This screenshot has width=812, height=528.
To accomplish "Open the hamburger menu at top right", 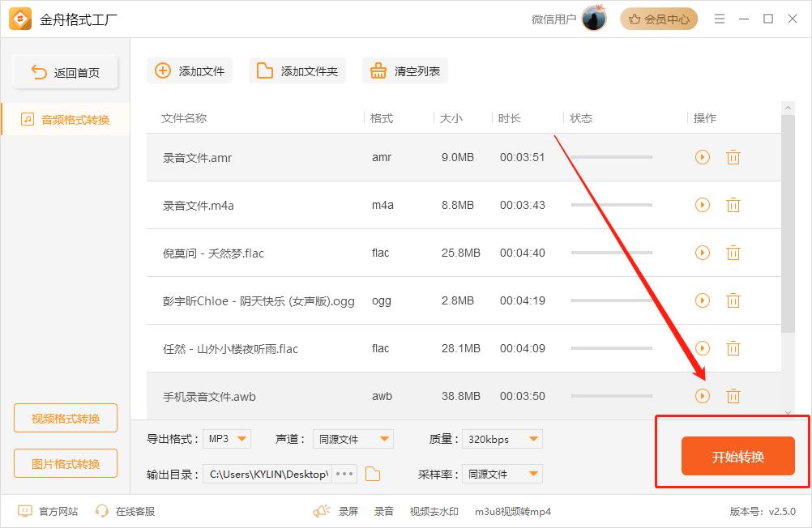I will click(x=719, y=19).
